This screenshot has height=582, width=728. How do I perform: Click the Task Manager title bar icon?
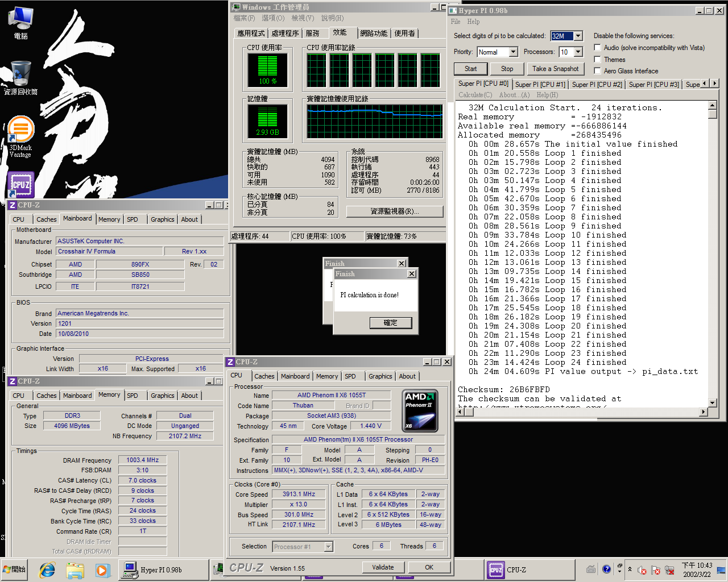[x=237, y=7]
